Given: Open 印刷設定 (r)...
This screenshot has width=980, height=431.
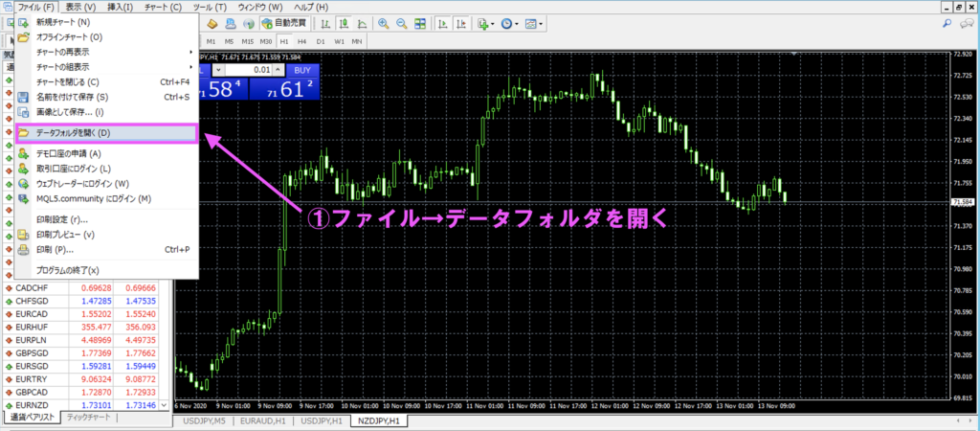Looking at the screenshot, I should tap(106, 219).
